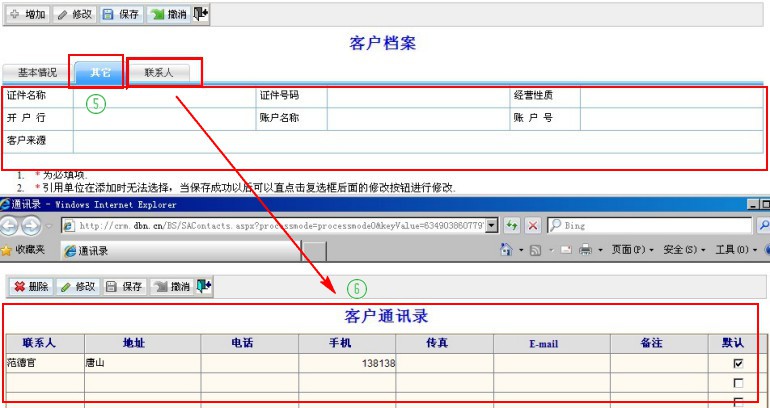Click the browser stop (red X) button

click(x=533, y=226)
